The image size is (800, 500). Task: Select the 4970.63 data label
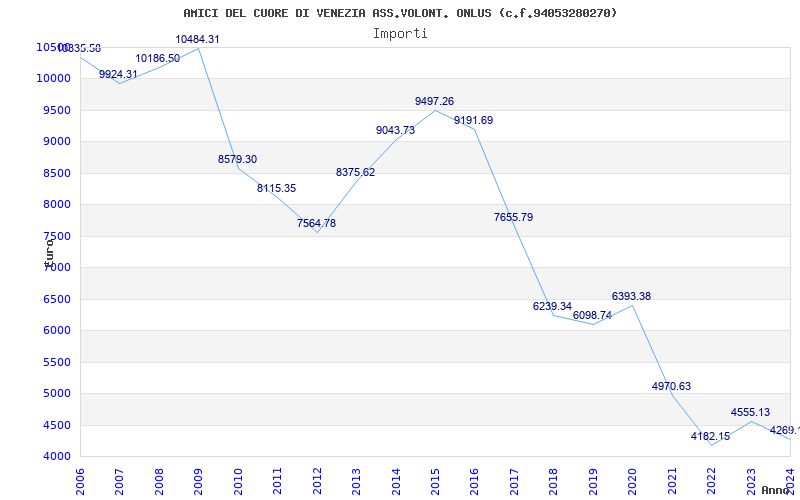[x=671, y=387]
